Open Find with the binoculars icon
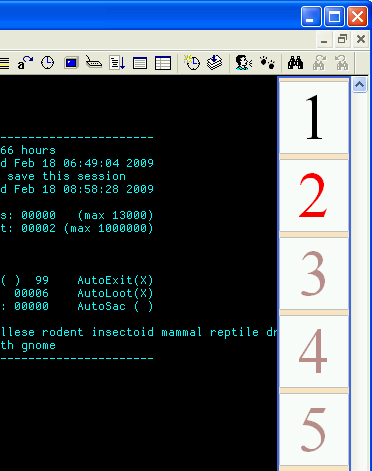This screenshot has width=372, height=471. pos(295,63)
